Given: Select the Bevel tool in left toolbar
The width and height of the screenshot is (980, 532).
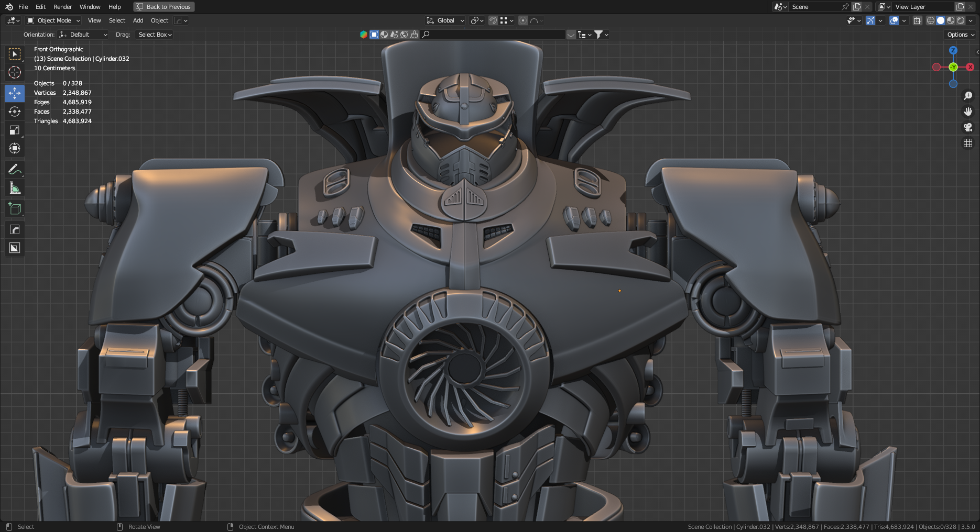Looking at the screenshot, I should coord(15,229).
